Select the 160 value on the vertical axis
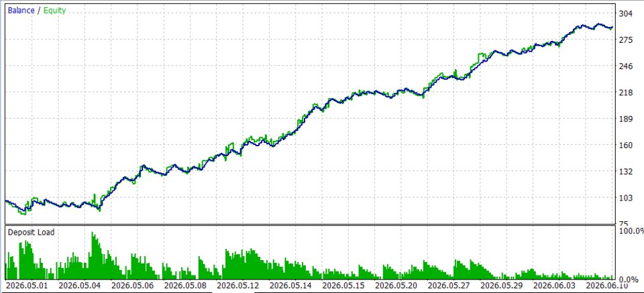Screen dimensions: 644x293 coord(625,145)
